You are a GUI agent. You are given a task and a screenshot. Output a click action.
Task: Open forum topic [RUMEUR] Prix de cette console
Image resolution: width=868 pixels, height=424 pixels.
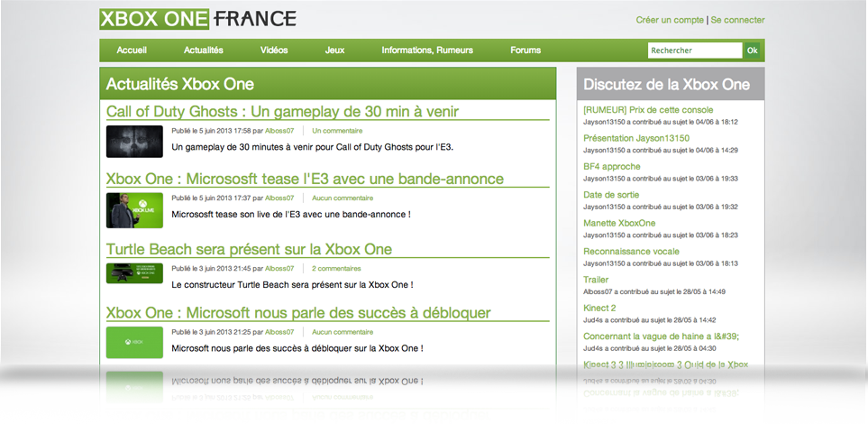[x=648, y=110]
